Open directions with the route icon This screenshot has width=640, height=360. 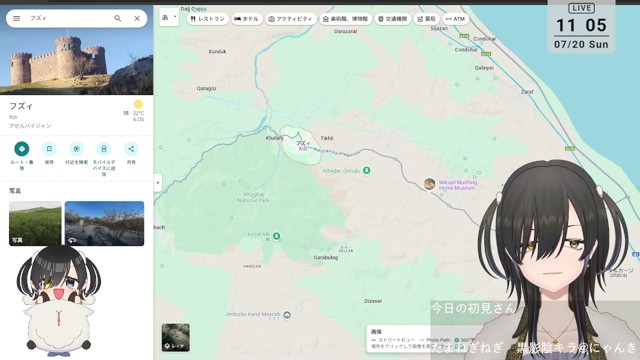(22, 149)
